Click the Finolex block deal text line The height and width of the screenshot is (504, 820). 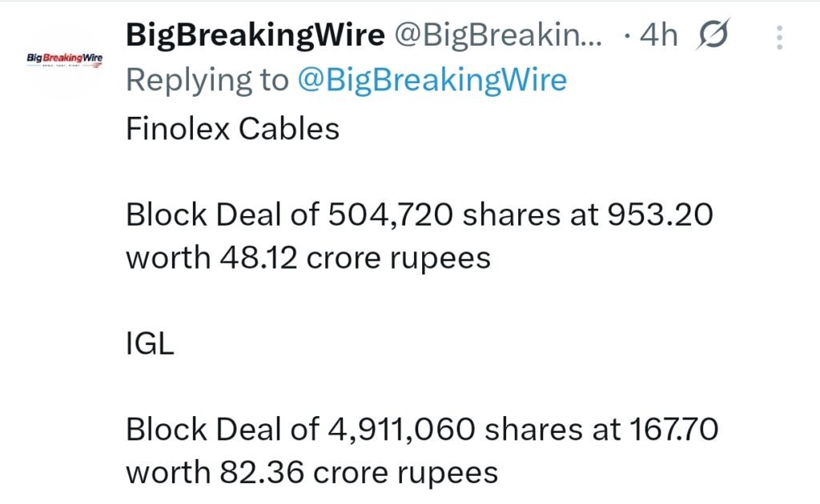click(x=416, y=213)
